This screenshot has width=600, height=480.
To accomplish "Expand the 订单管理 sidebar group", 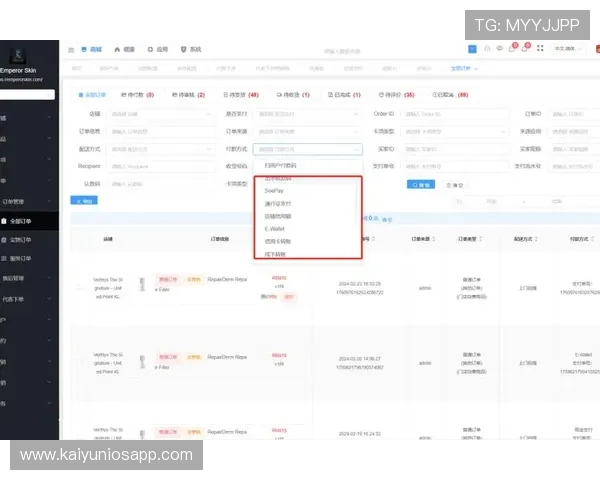I will pyautogui.click(x=27, y=201).
